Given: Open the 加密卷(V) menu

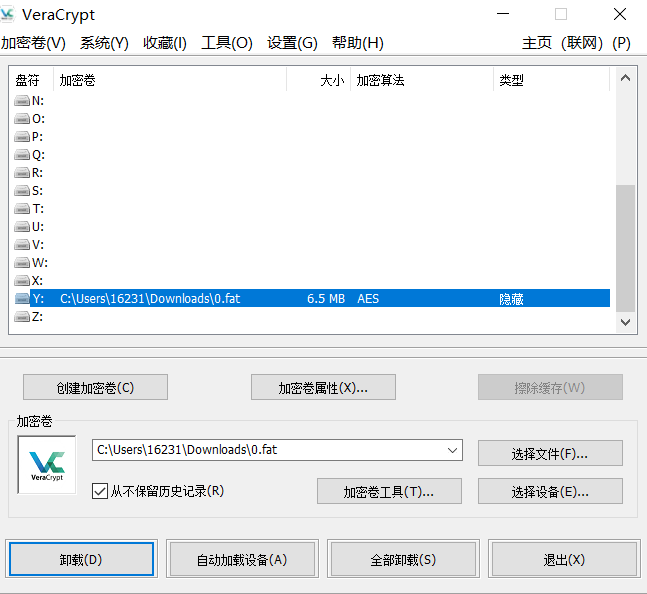Looking at the screenshot, I should click(33, 43).
